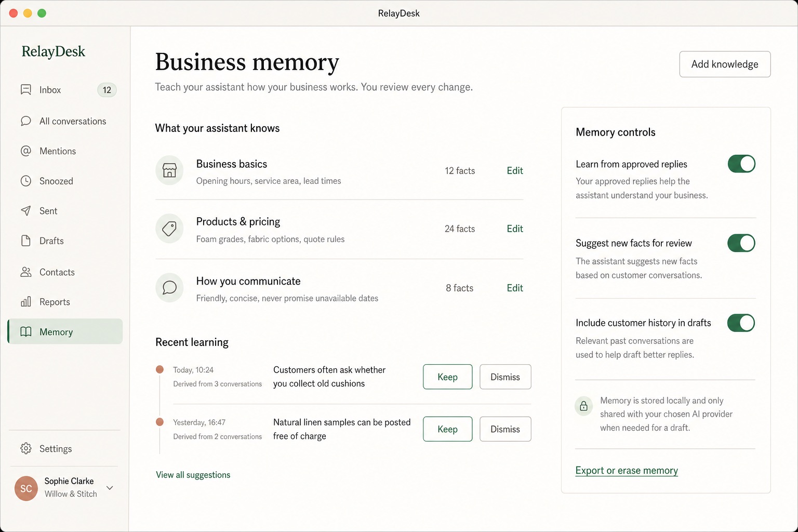This screenshot has height=532, width=798.
Task: Click the Recent learning heading
Action: 192,342
